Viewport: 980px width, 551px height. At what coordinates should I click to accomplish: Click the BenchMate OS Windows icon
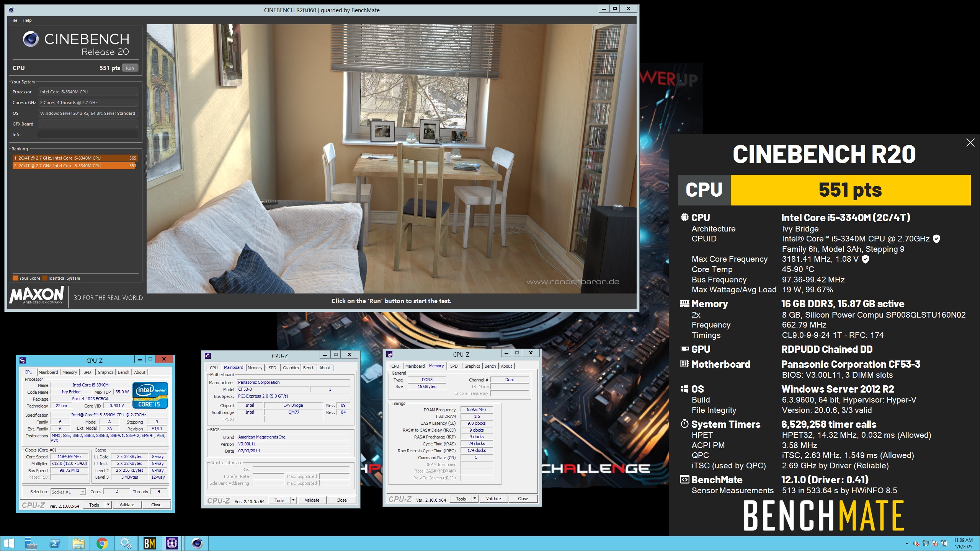pos(684,389)
